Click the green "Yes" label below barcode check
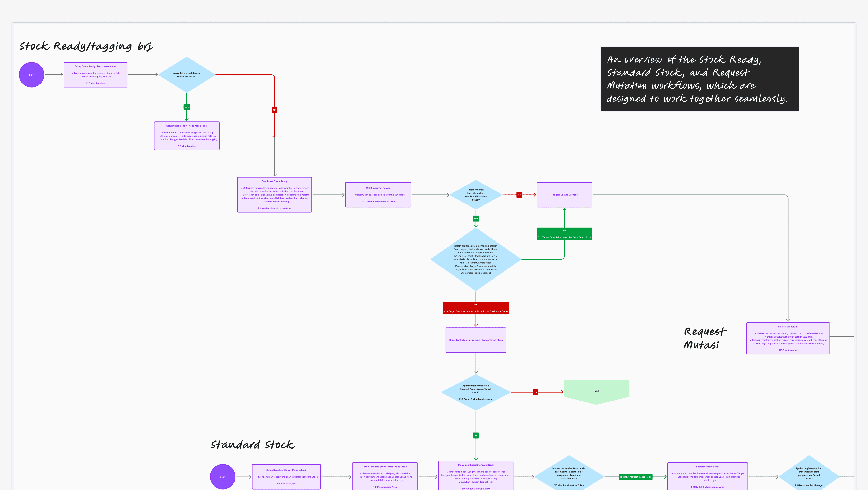The height and width of the screenshot is (490, 868). (475, 219)
